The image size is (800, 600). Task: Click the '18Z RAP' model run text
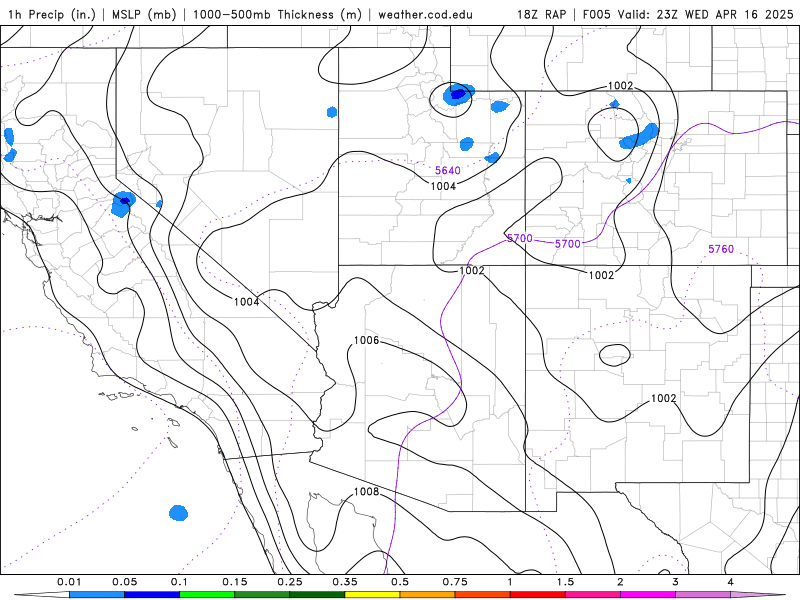pyautogui.click(x=541, y=14)
